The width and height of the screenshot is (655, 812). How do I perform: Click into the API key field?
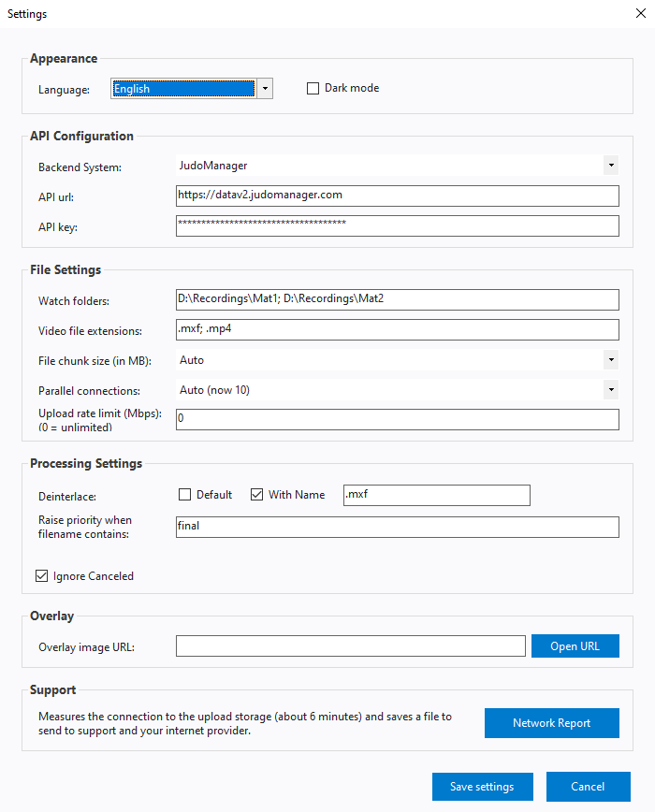point(397,225)
